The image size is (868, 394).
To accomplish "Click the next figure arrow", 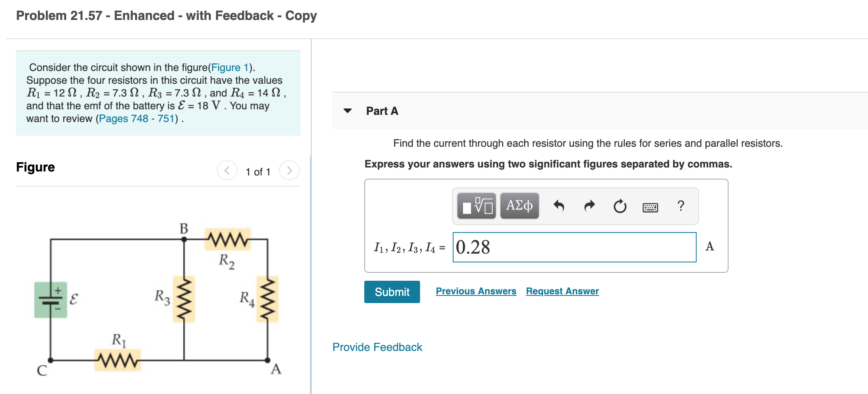I will point(290,170).
